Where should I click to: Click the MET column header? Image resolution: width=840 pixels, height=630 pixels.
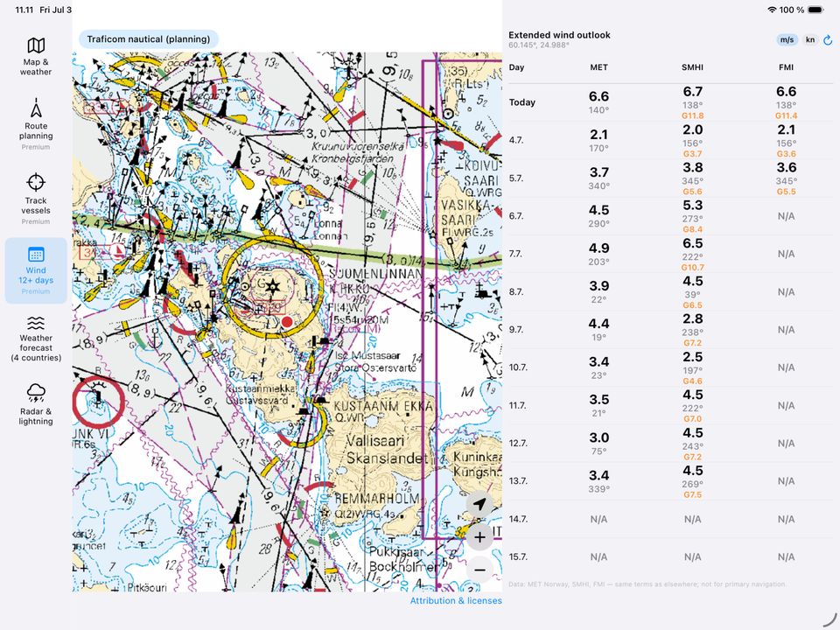pyautogui.click(x=598, y=67)
